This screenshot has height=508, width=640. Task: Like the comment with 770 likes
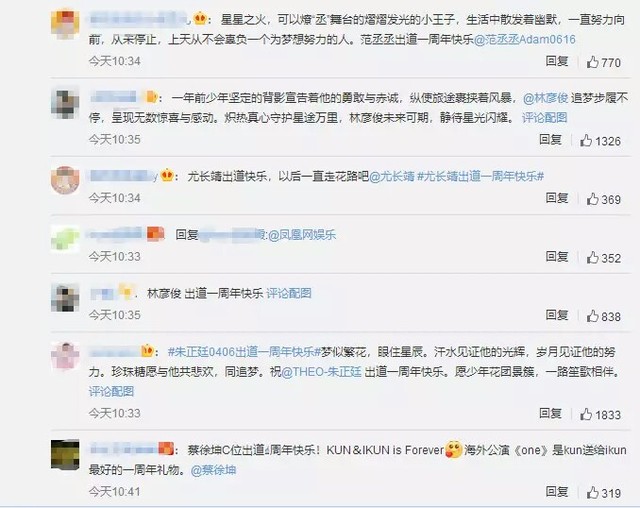603,62
